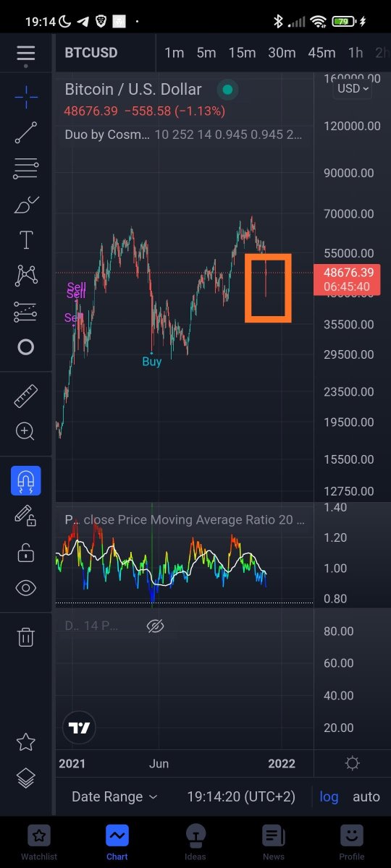The height and width of the screenshot is (868, 391).
Task: Click the 29500.00 price axis label
Action: [350, 354]
